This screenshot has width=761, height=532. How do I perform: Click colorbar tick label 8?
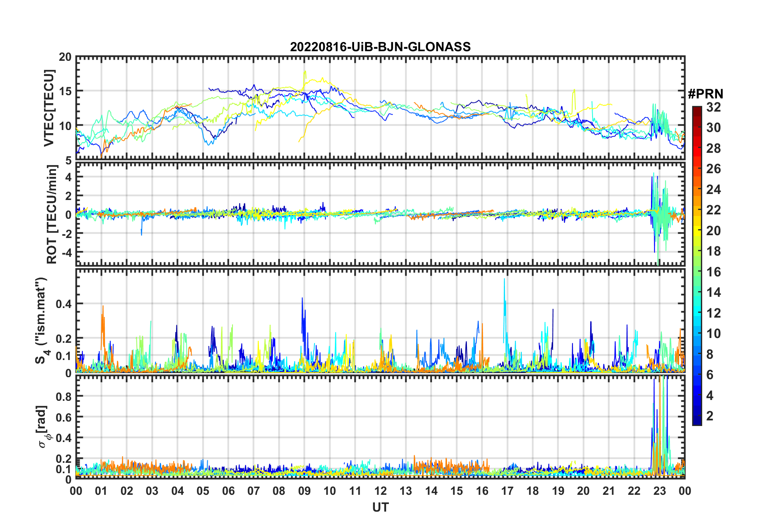click(710, 354)
